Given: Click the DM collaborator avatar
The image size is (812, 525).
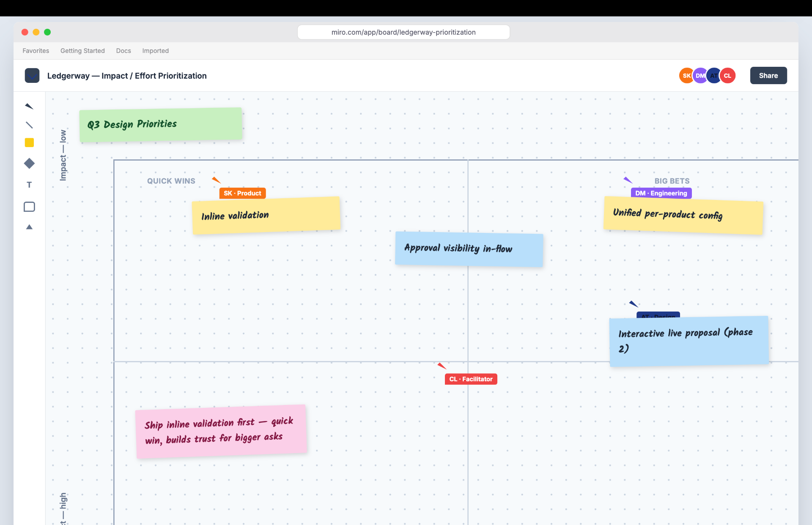Looking at the screenshot, I should pyautogui.click(x=700, y=76).
